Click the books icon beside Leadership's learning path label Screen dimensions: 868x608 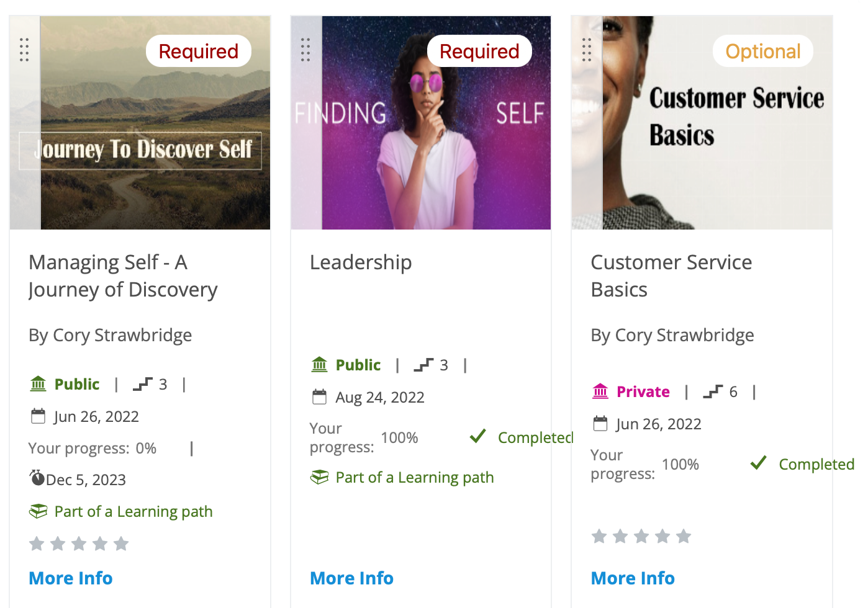319,477
